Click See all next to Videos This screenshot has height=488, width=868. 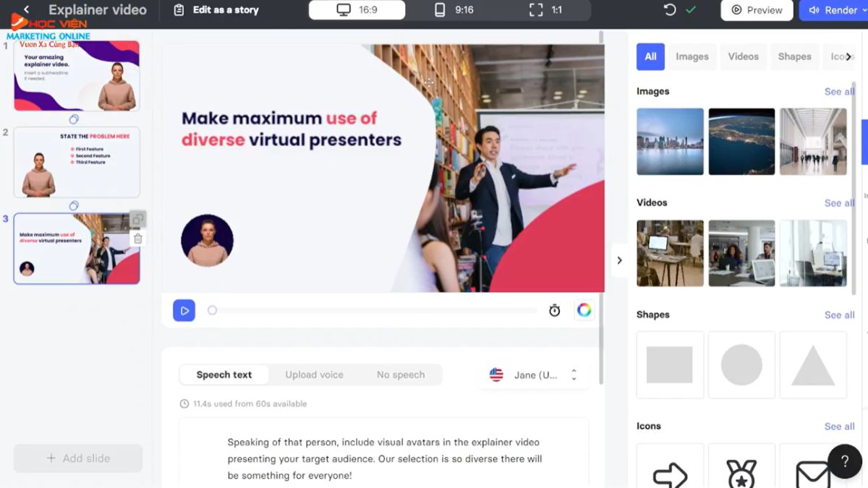pyautogui.click(x=839, y=203)
